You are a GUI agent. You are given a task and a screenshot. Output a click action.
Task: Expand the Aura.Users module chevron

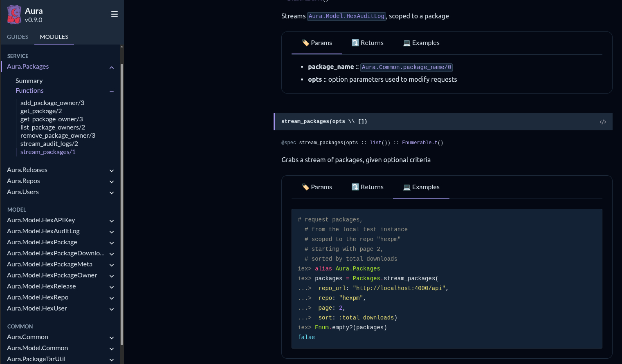112,193
